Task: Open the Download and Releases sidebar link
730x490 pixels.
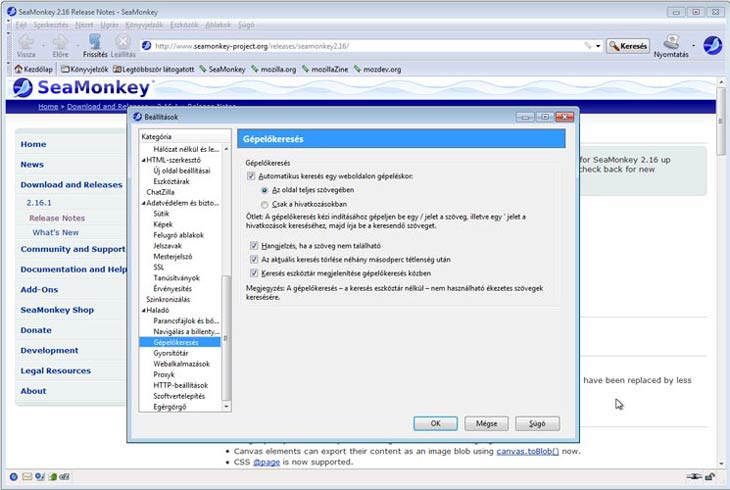Action: coord(71,184)
